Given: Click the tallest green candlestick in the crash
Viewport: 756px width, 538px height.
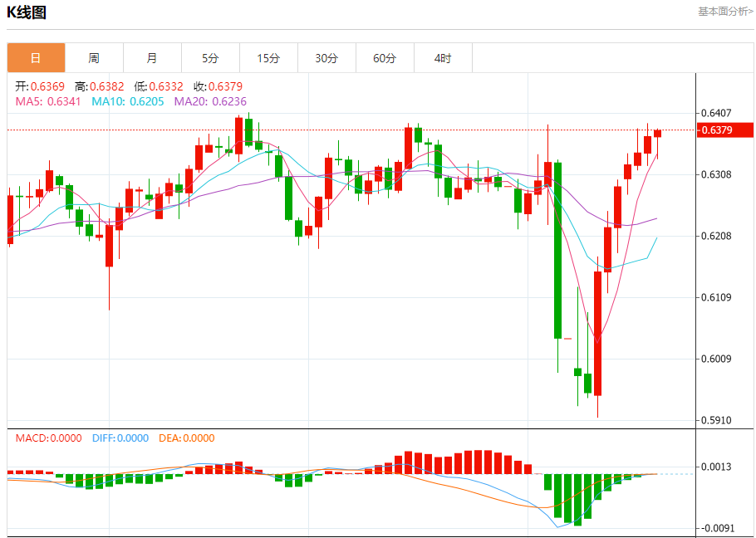Looking at the screenshot, I should click(x=557, y=251).
